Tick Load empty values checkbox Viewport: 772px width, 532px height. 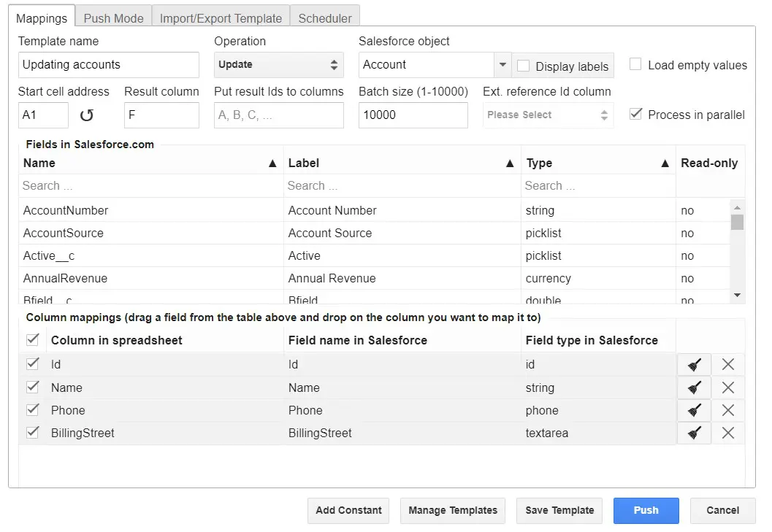635,64
